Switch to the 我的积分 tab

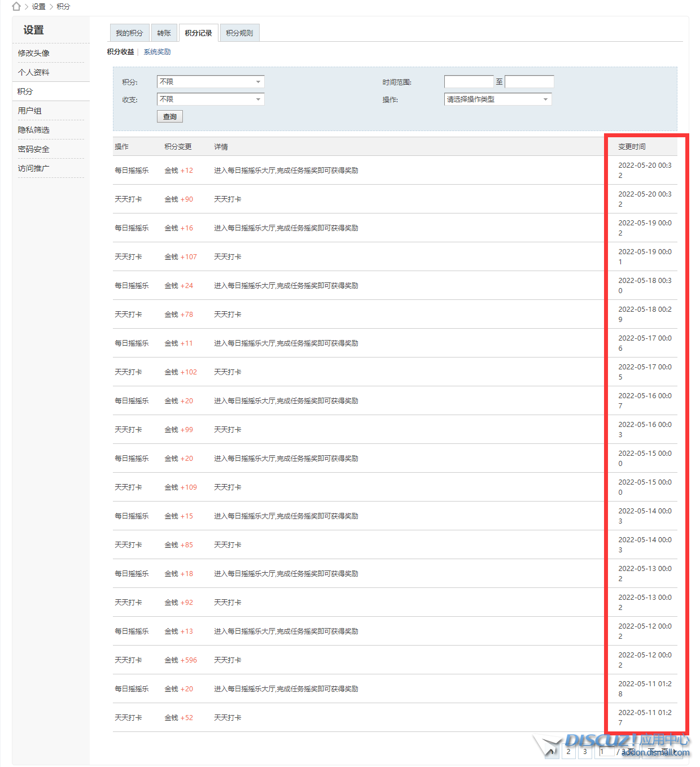[x=129, y=33]
